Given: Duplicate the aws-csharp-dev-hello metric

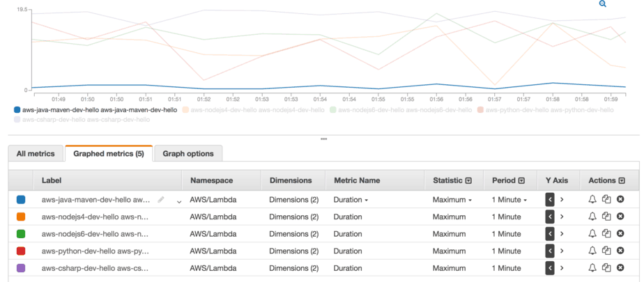Looking at the screenshot, I should pyautogui.click(x=606, y=267).
